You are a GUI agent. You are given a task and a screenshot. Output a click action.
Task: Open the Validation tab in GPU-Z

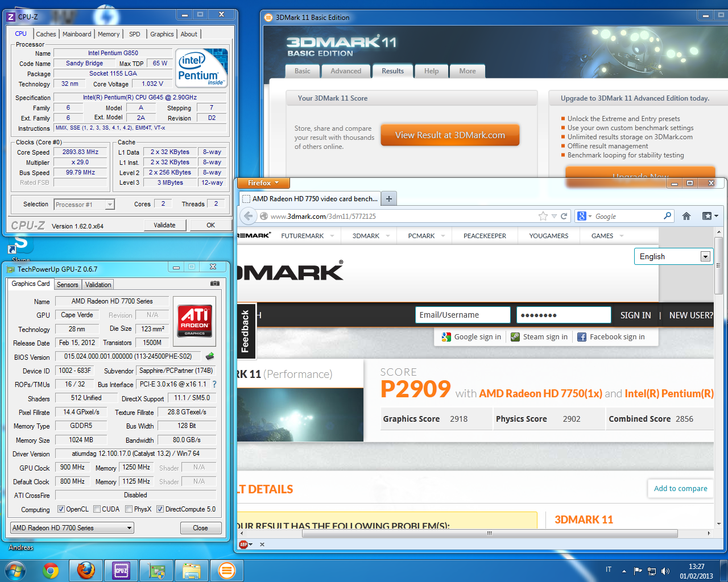[x=98, y=285]
